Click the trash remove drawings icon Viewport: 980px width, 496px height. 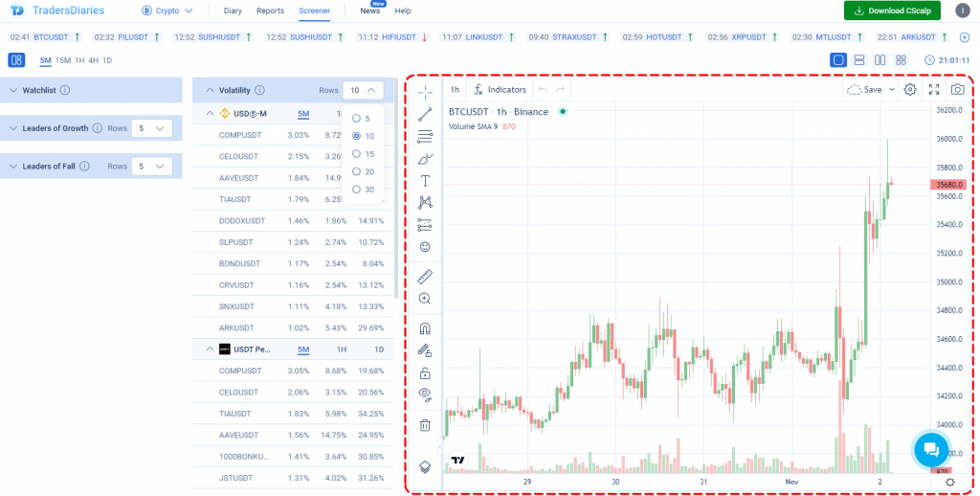425,424
